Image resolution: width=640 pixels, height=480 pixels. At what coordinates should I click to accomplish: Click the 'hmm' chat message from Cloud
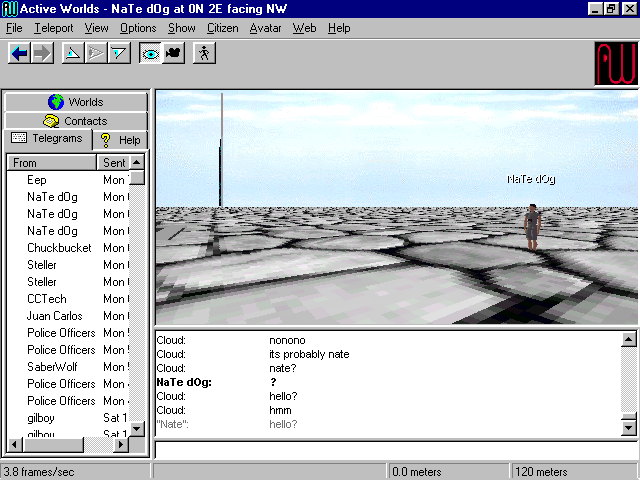pyautogui.click(x=280, y=410)
